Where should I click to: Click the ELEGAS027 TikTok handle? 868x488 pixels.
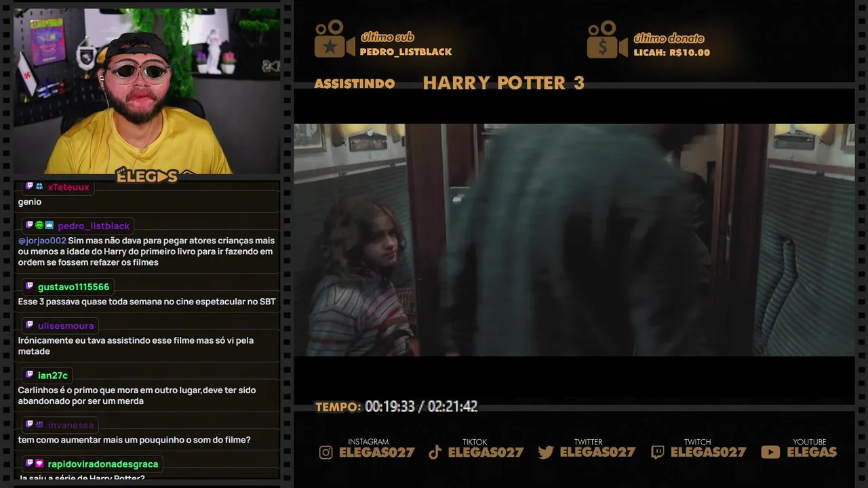[486, 452]
